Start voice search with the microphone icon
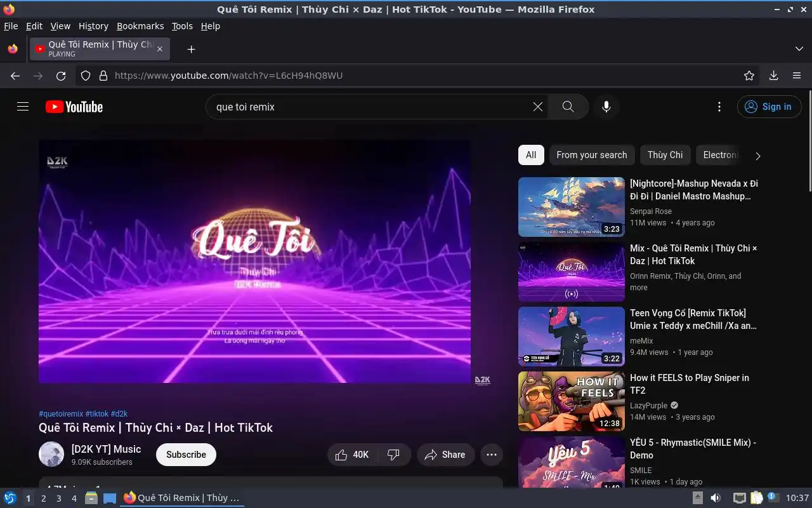 click(x=606, y=107)
